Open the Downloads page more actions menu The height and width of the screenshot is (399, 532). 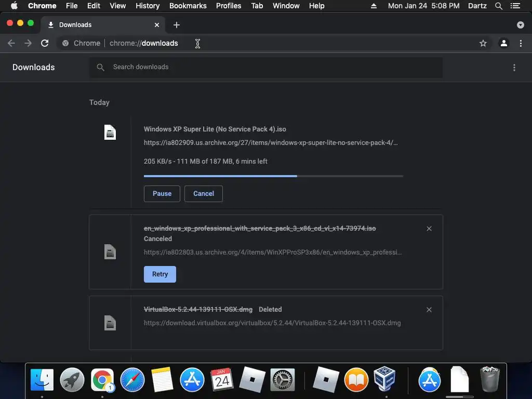click(x=514, y=68)
